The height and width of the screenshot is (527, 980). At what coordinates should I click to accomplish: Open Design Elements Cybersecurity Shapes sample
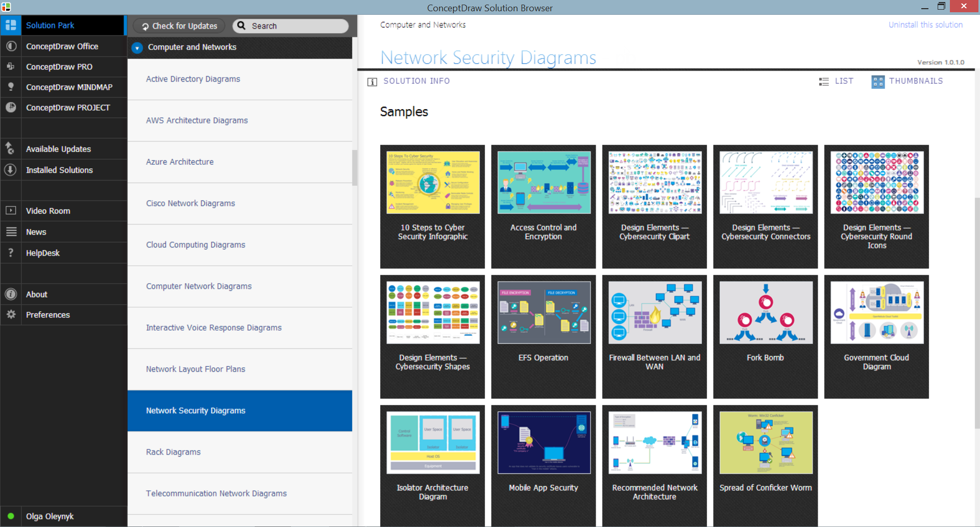click(432, 337)
